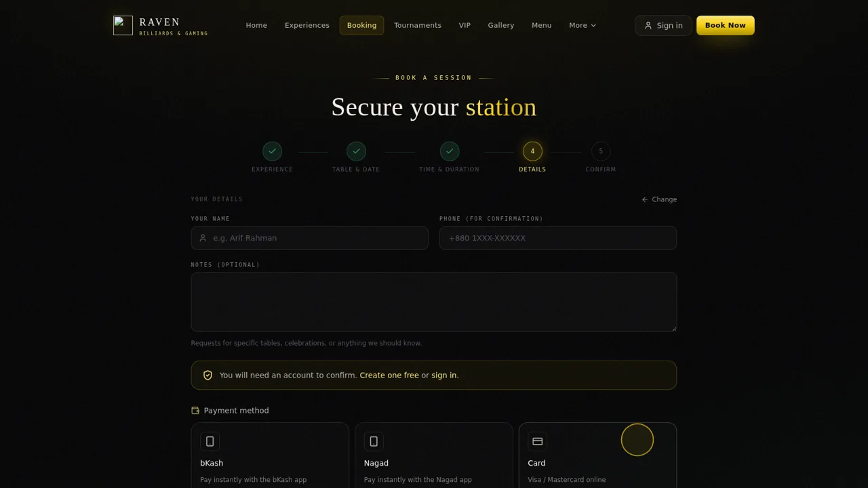Image resolution: width=868 pixels, height=488 pixels.
Task: Click the shield icon in account notice
Action: (x=208, y=375)
